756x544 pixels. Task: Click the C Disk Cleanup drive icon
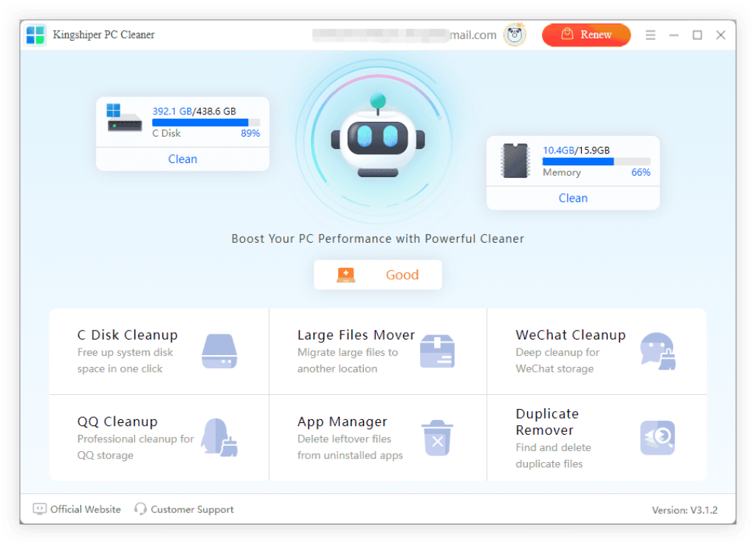219,351
